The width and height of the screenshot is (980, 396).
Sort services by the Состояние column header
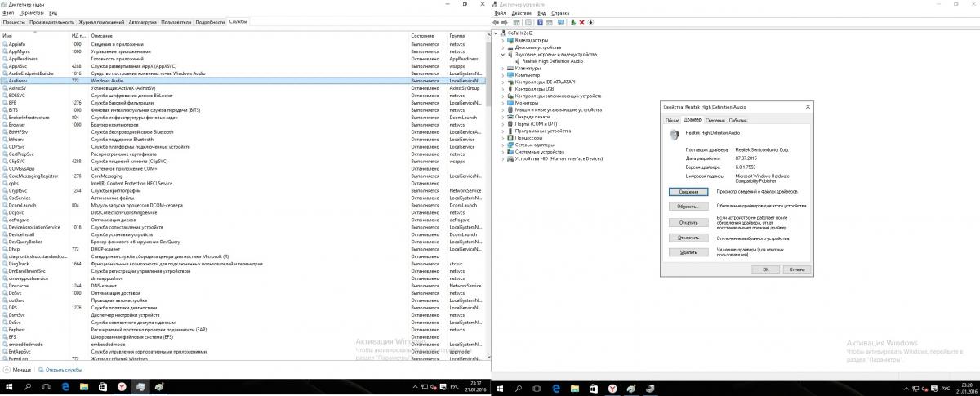coord(422,36)
